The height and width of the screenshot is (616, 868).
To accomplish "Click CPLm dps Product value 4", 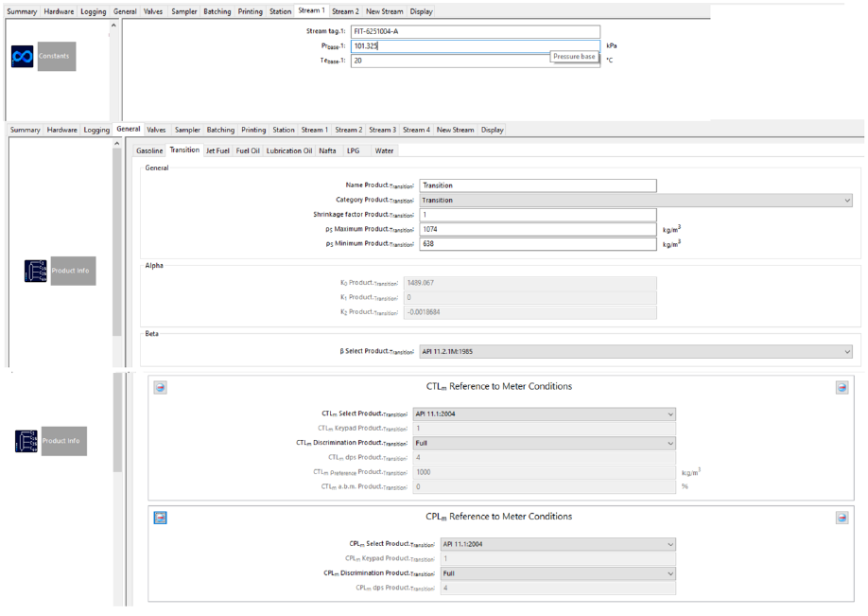I will coord(558,588).
